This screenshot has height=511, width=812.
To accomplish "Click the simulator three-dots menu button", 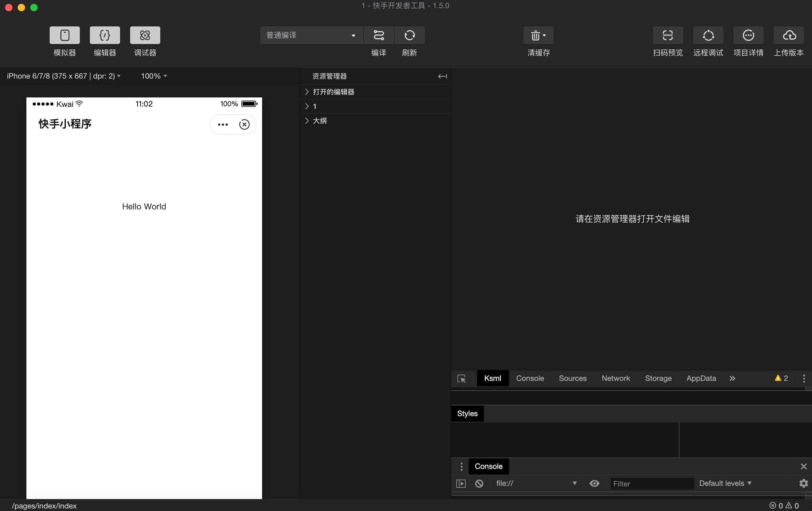I will coord(222,124).
